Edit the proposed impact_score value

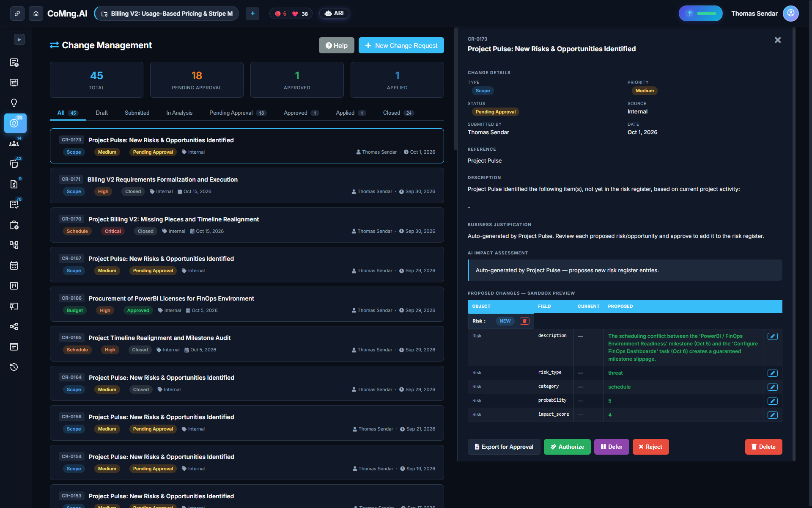[x=773, y=415]
